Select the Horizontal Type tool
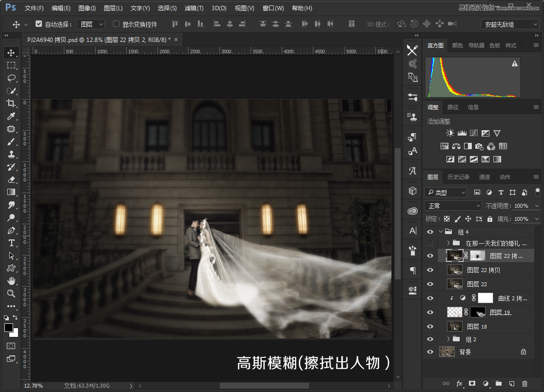 pyautogui.click(x=11, y=243)
